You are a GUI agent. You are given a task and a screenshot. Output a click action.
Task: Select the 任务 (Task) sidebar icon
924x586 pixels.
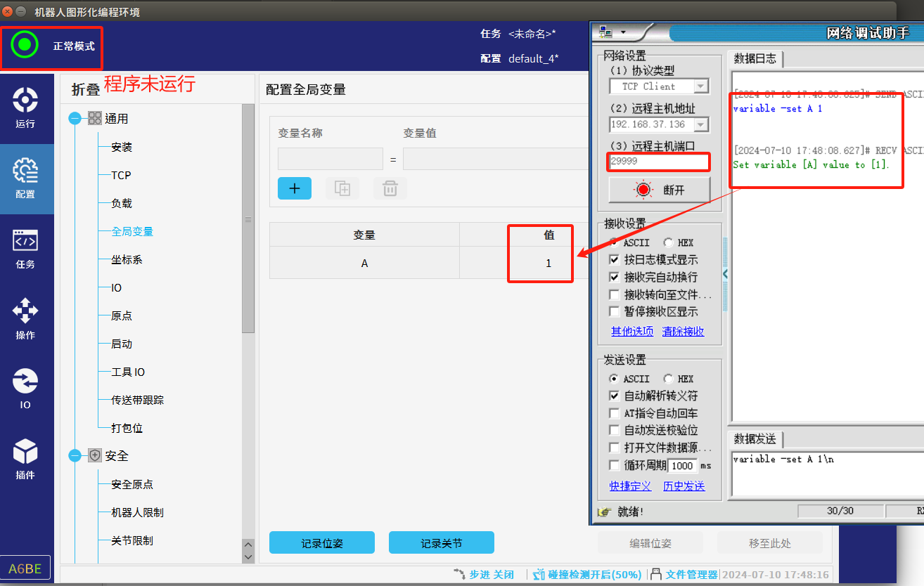point(25,248)
